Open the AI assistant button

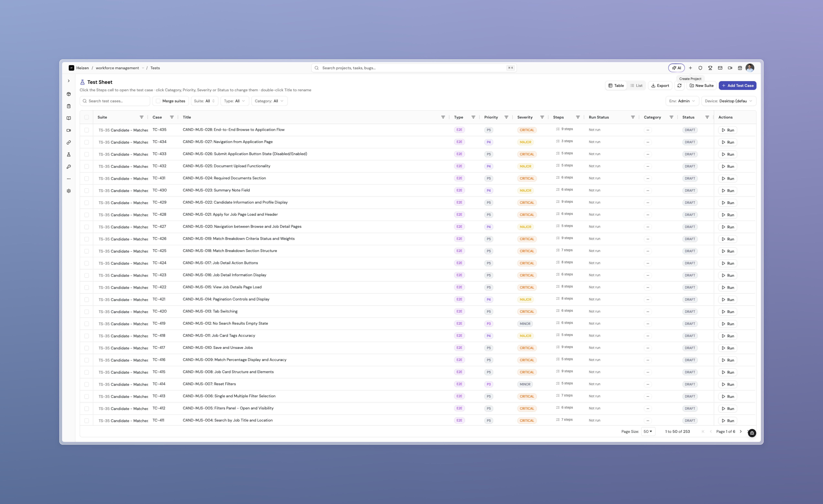tap(676, 68)
